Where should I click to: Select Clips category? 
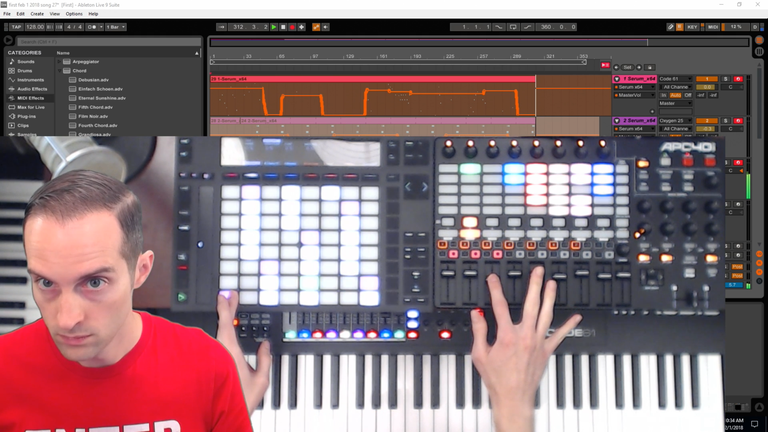[23, 125]
